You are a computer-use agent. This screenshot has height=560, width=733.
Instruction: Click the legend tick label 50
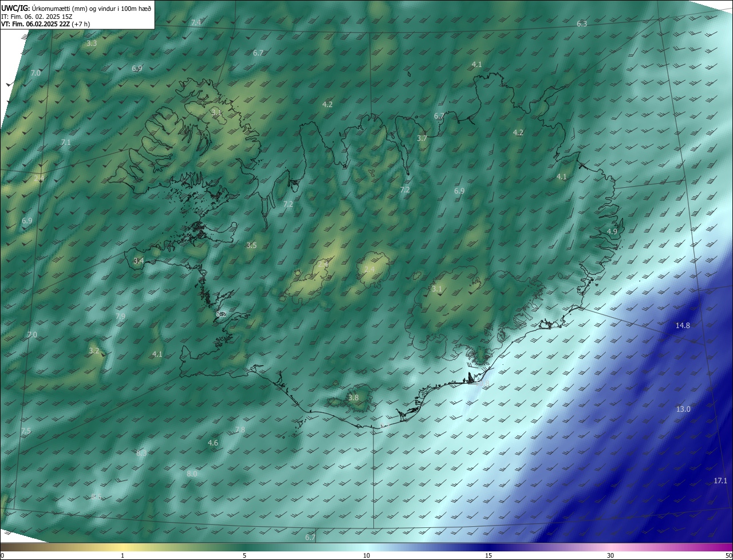pos(728,555)
